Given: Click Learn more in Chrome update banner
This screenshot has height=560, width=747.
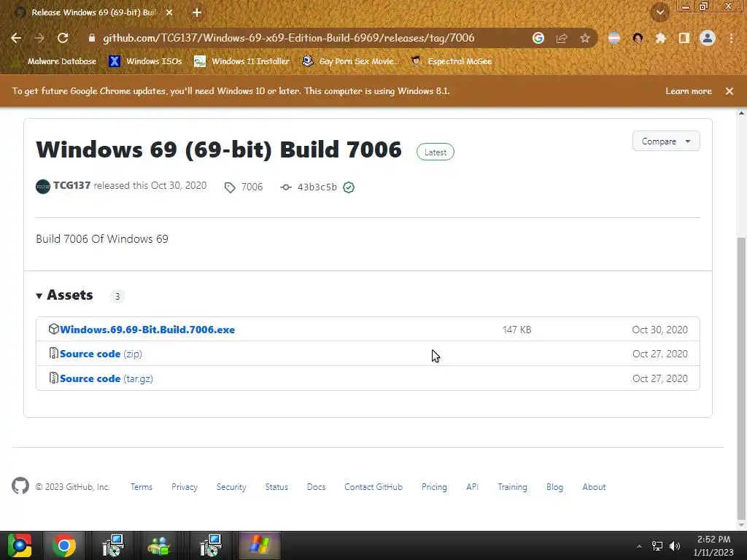Looking at the screenshot, I should pyautogui.click(x=689, y=91).
